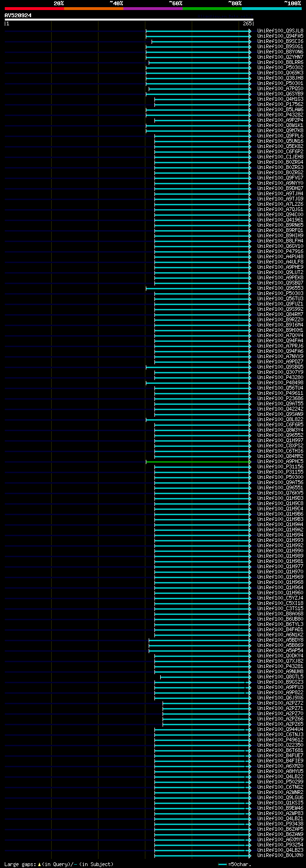Select the UniRef100_A5BDY8 label
Screen dimensions: 306x868
(280, 640)
